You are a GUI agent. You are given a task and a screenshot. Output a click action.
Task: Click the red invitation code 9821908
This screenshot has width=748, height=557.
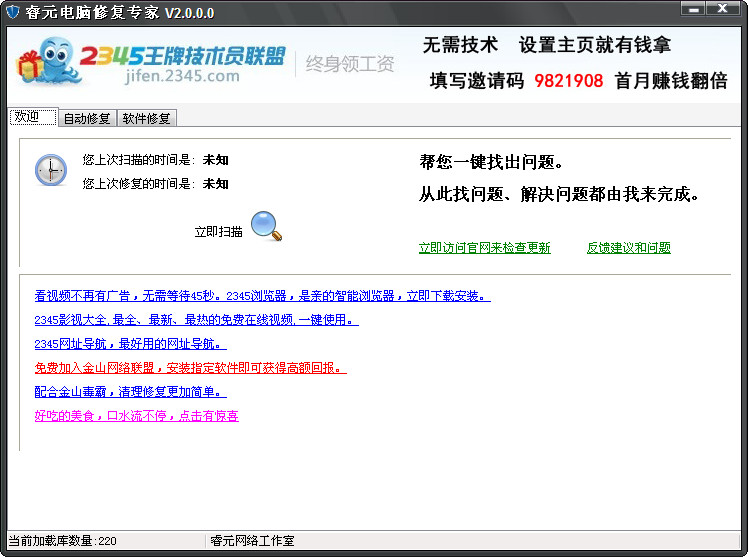pyautogui.click(x=569, y=81)
